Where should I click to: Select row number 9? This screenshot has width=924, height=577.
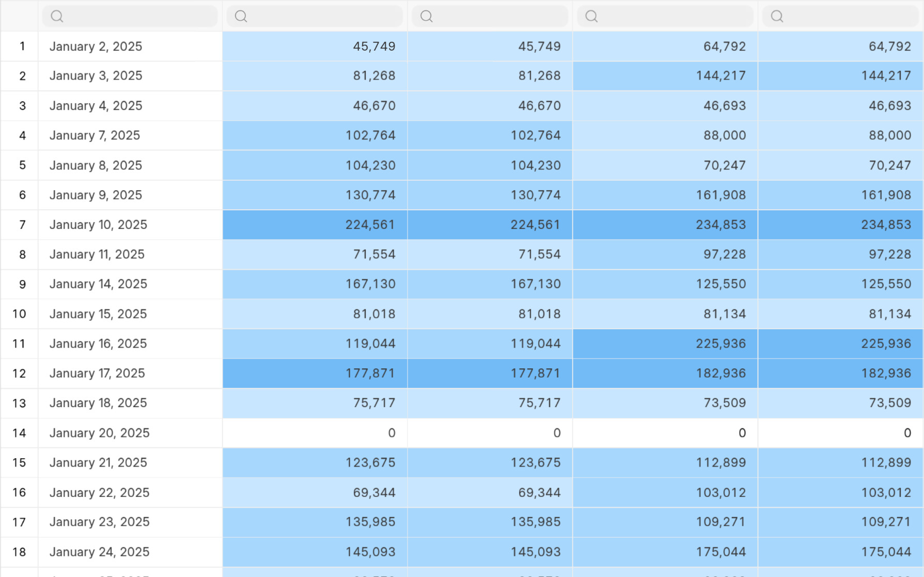[x=20, y=284]
